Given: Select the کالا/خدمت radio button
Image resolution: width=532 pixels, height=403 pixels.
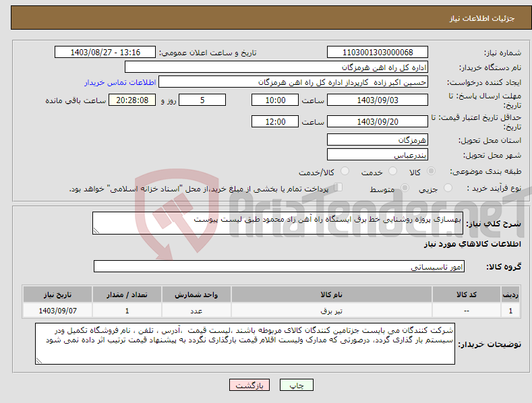Looking at the screenshot, I should coord(345,171).
